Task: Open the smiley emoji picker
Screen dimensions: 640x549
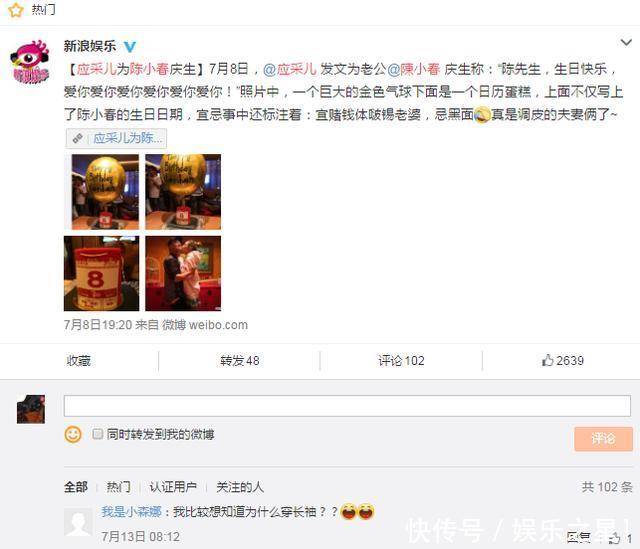Action: [x=73, y=434]
